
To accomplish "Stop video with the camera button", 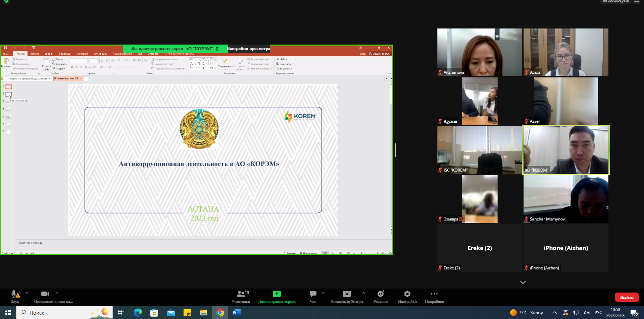I will pos(45,294).
